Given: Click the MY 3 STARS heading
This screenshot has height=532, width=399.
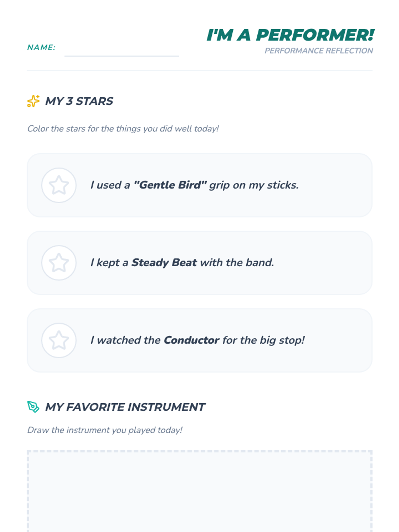Looking at the screenshot, I should point(79,101).
